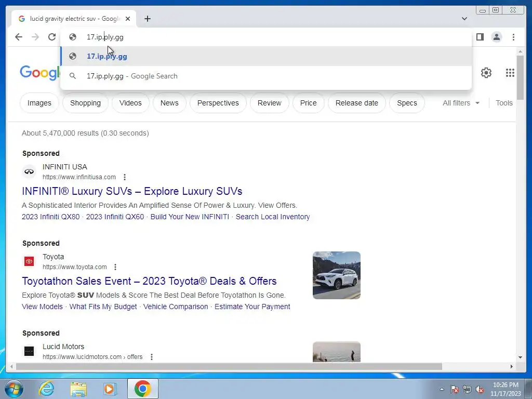
Task: Open the white Toyota SUV thumbnail
Action: [x=337, y=275]
